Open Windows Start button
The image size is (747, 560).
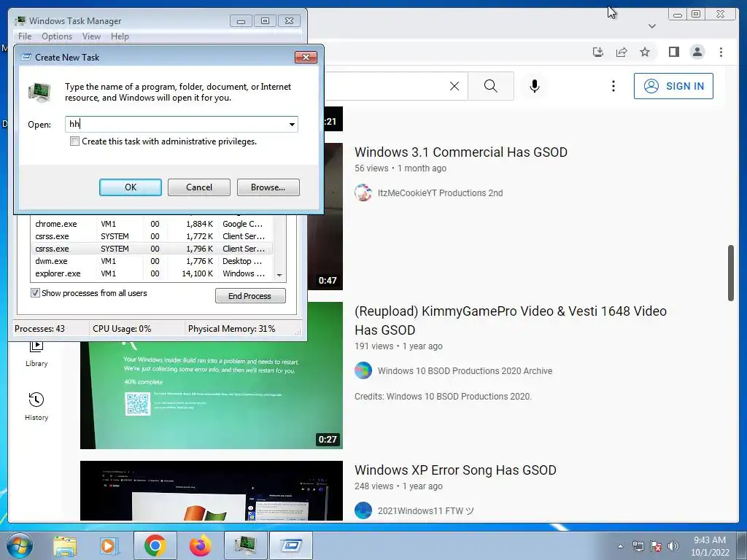[x=20, y=545]
